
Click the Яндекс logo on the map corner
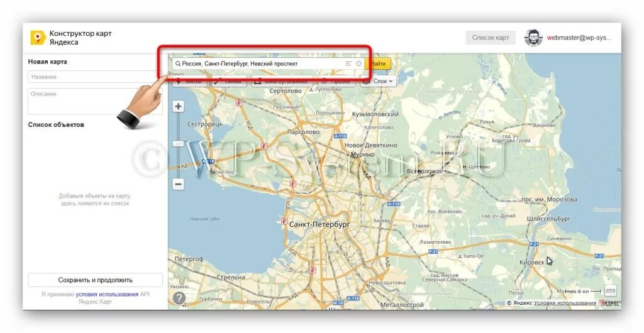(610, 303)
